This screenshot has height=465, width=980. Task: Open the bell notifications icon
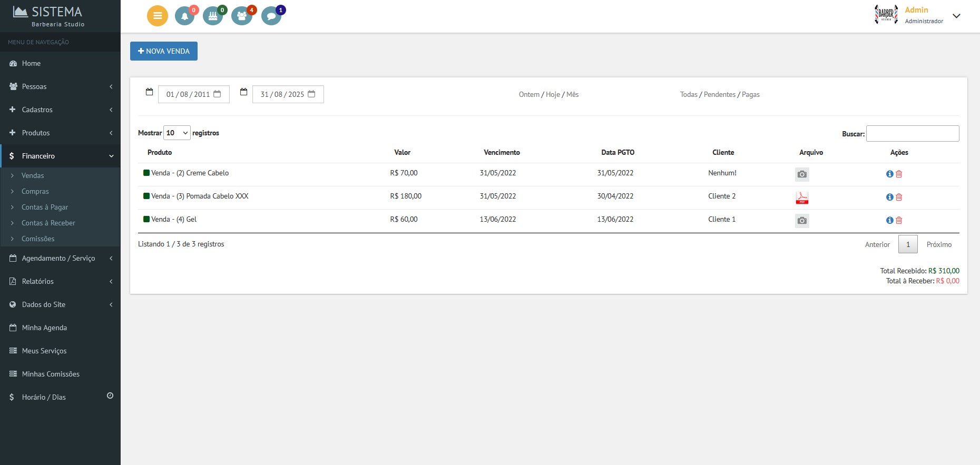coord(184,16)
